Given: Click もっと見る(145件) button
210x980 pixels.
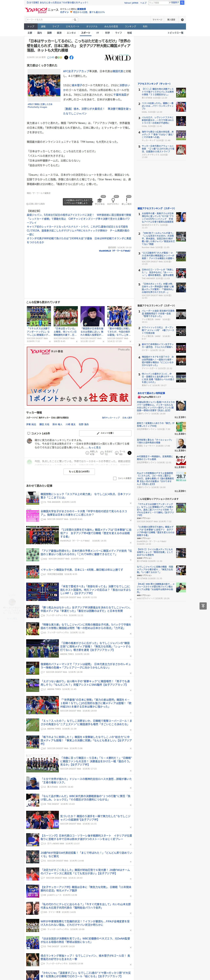Looking at the screenshot, I should [x=79, y=471].
